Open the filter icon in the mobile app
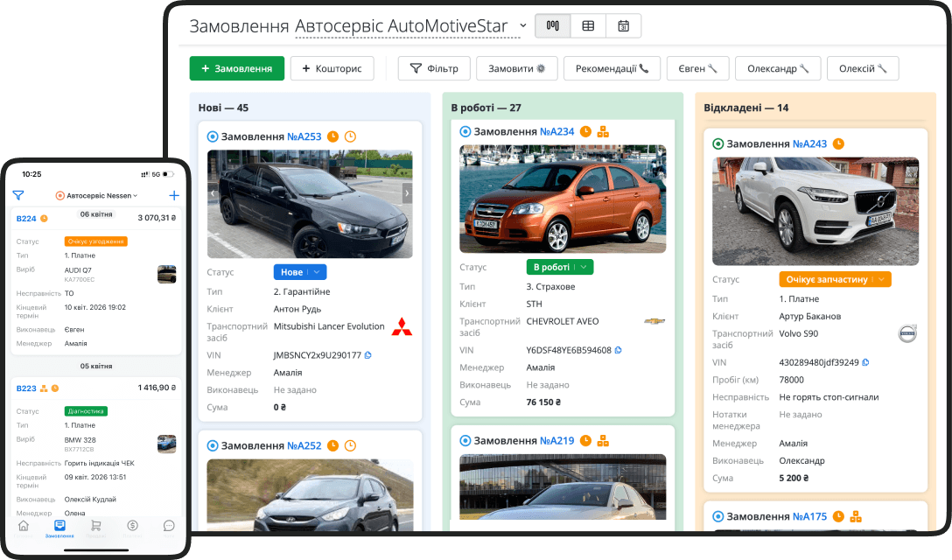Screen dimensions: 952x560 tap(18, 196)
